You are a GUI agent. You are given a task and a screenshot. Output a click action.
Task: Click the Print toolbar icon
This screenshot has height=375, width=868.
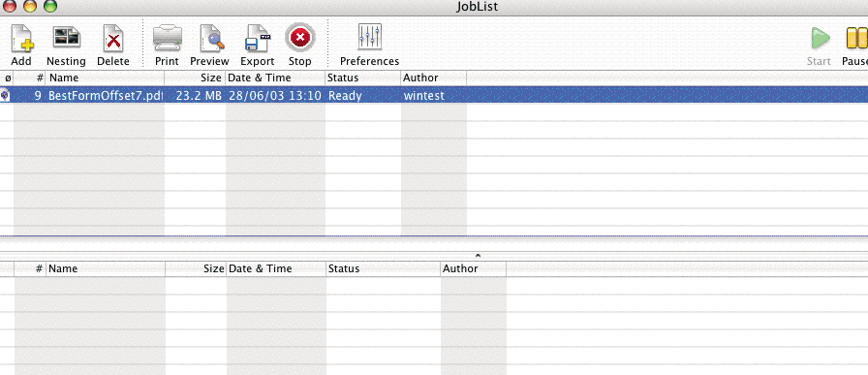[167, 39]
